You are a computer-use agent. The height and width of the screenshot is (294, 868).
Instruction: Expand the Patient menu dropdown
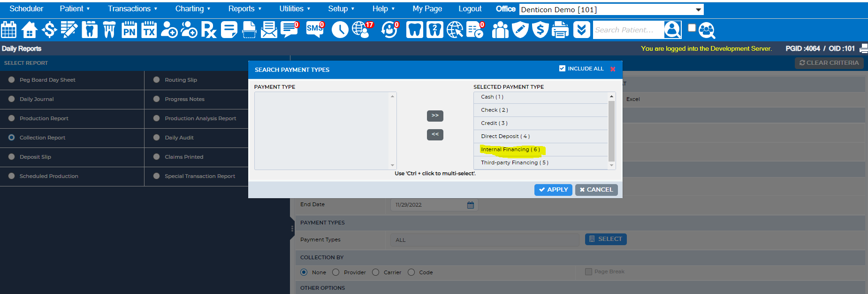click(75, 8)
